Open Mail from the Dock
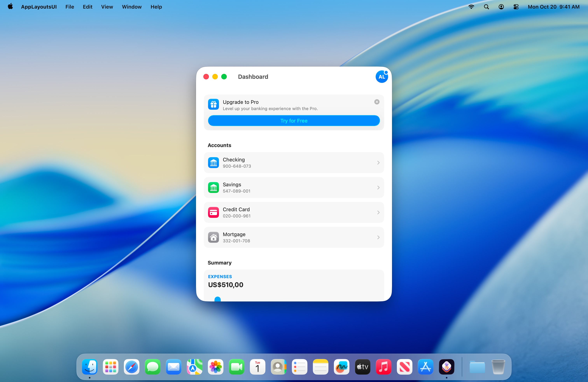Screen dimensions: 588x382 (173, 367)
